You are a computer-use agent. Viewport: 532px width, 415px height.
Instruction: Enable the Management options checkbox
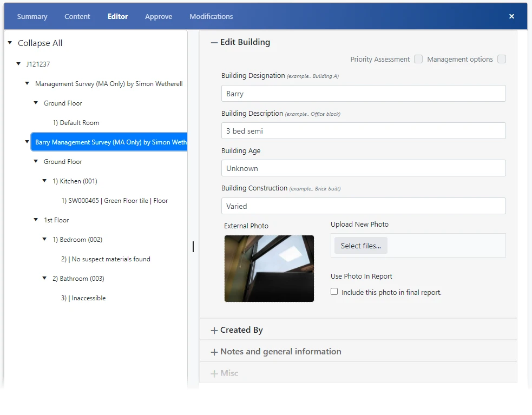(501, 60)
